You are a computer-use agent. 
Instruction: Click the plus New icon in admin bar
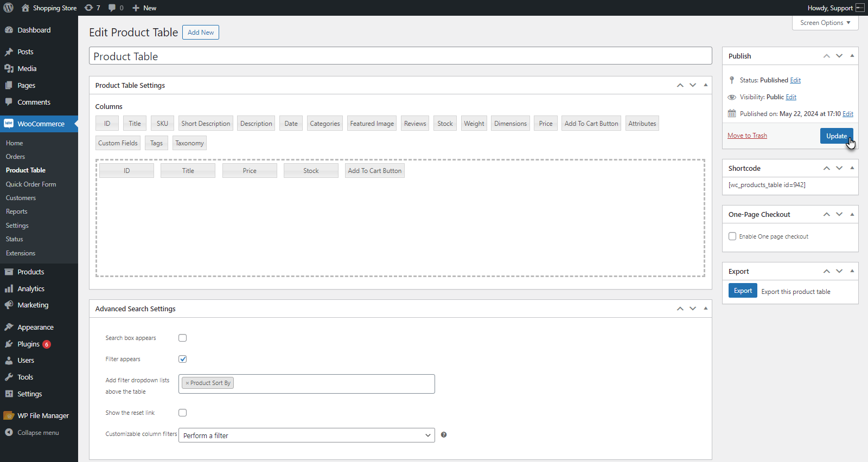[136, 8]
